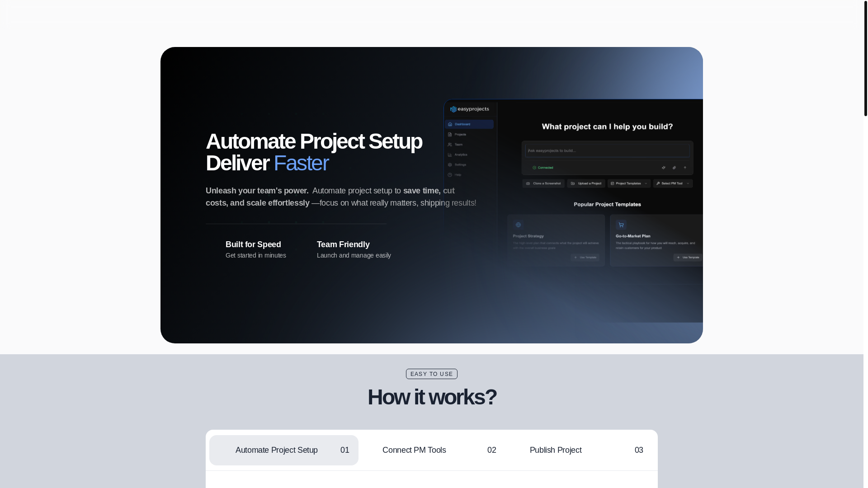
Task: Click the 'How it works?' heading
Action: click(432, 397)
